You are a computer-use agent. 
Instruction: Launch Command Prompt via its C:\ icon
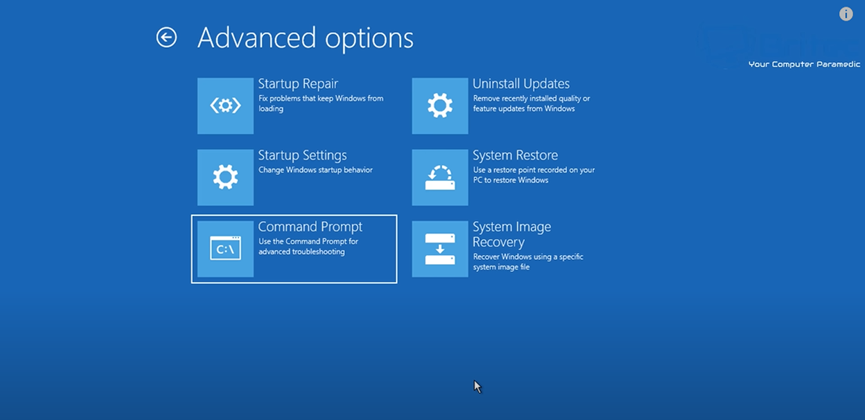tap(226, 249)
